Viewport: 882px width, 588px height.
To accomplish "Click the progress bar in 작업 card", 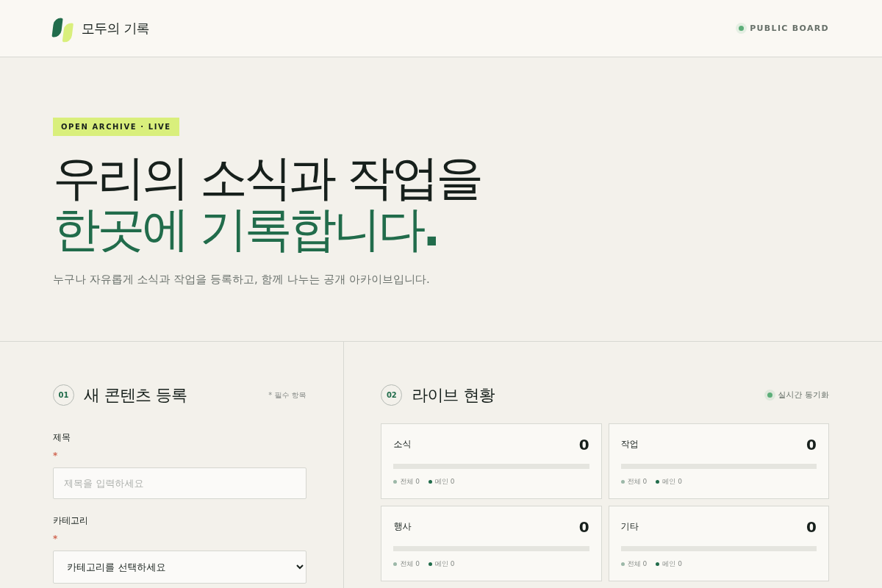I will point(719,466).
